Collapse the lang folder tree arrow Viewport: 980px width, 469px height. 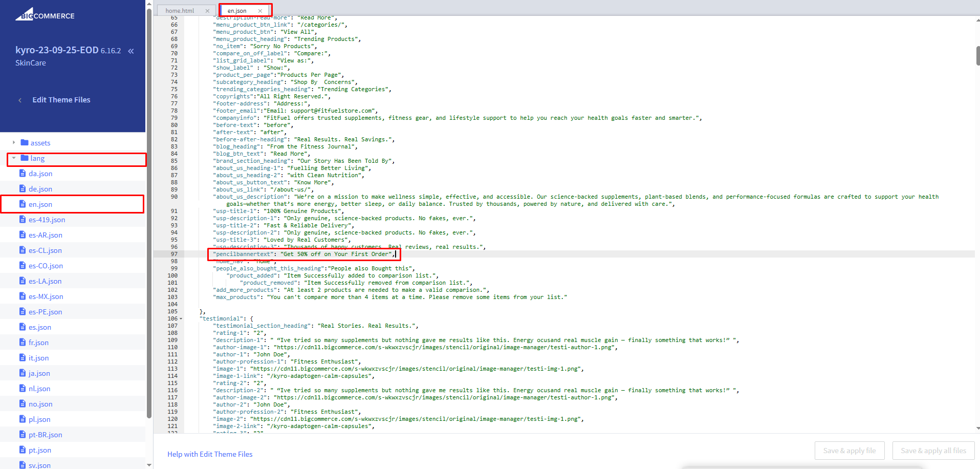click(x=14, y=158)
